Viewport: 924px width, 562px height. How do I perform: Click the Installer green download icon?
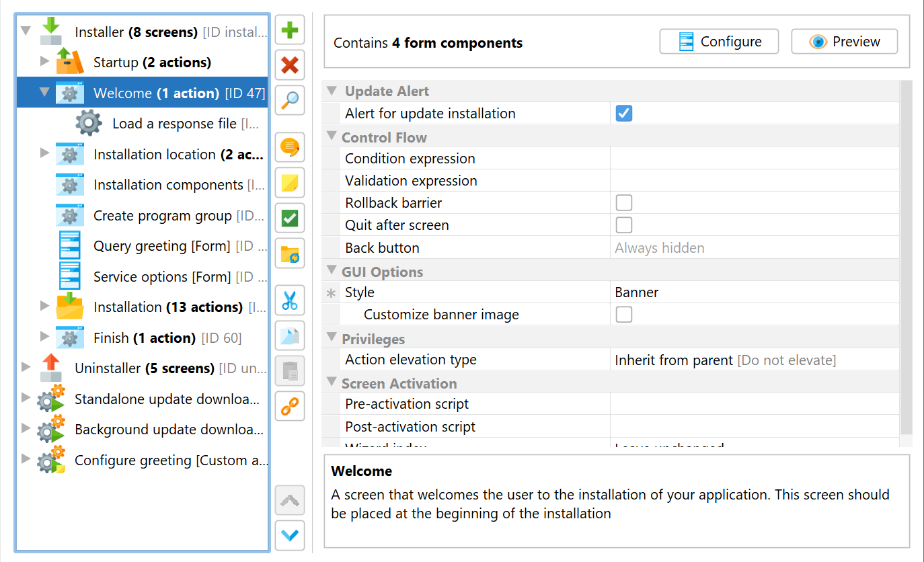pos(51,32)
